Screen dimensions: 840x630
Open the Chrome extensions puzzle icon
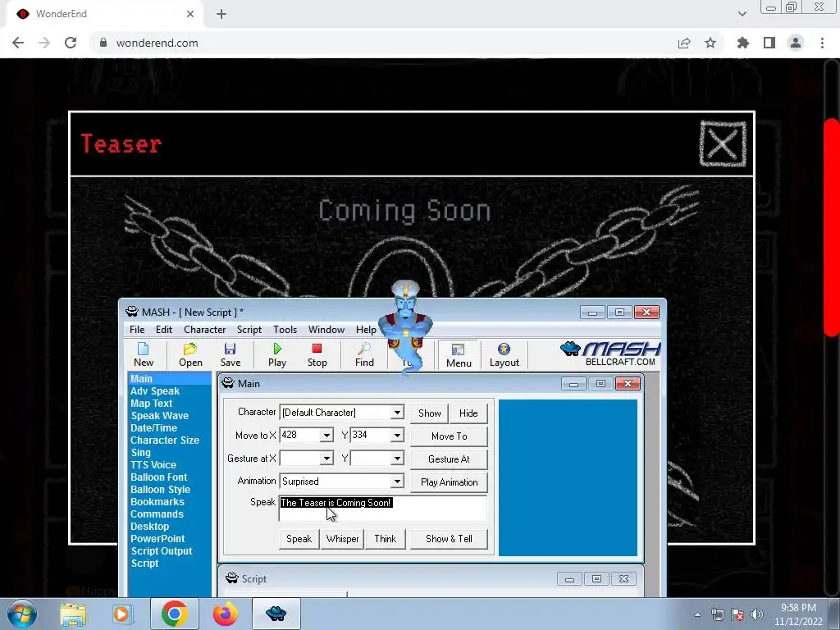tap(743, 43)
